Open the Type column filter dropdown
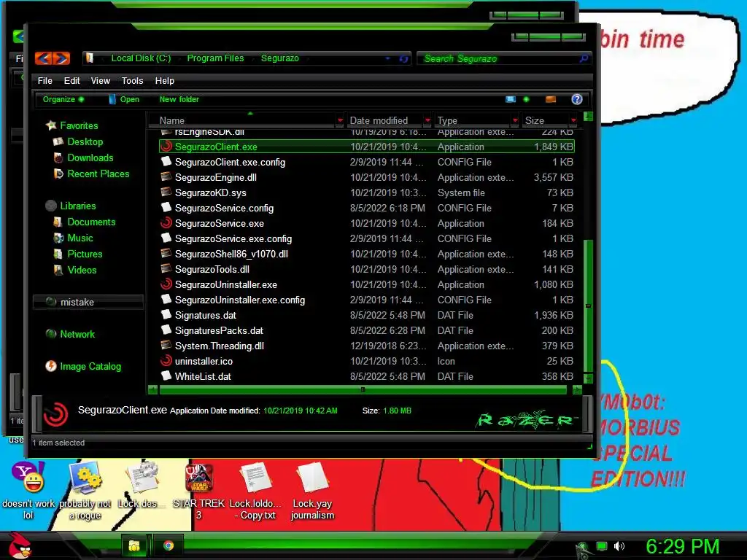This screenshot has height=560, width=747. [x=515, y=120]
